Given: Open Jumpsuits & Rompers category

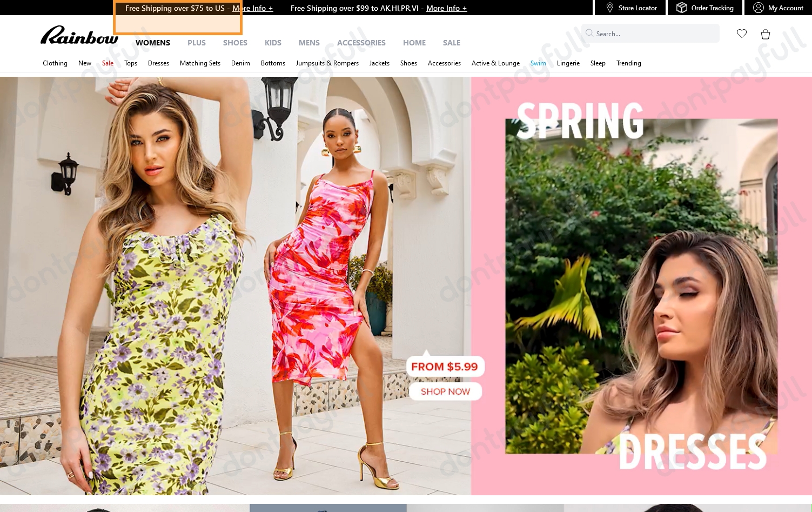Looking at the screenshot, I should point(327,63).
